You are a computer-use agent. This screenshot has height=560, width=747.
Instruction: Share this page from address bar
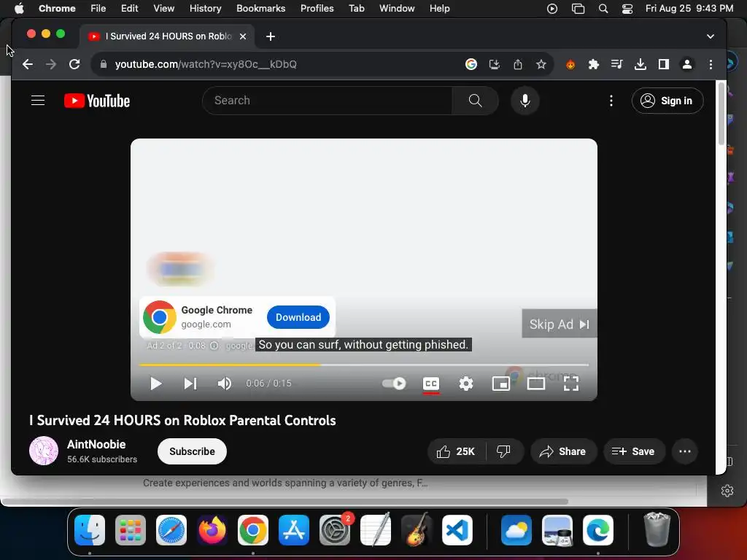tap(518, 64)
